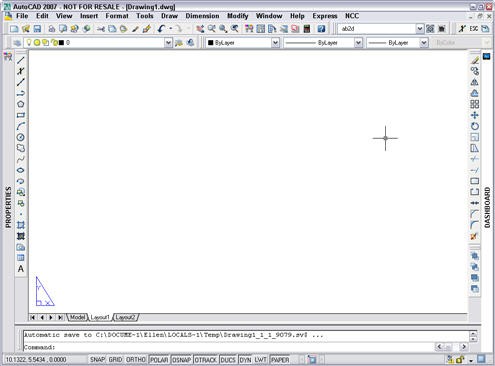Toggle SNAP mode in status bar
The width and height of the screenshot is (495, 366).
(x=97, y=360)
